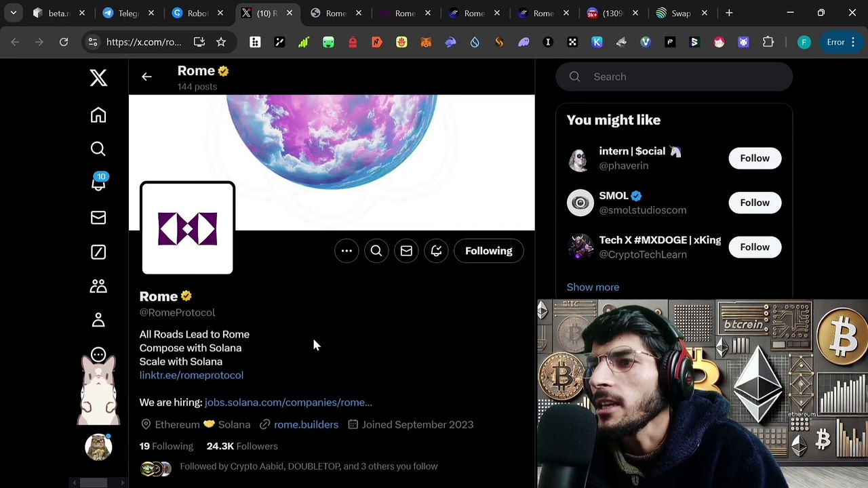This screenshot has height=488, width=868.
Task: View the 19 Following list
Action: pos(166,446)
